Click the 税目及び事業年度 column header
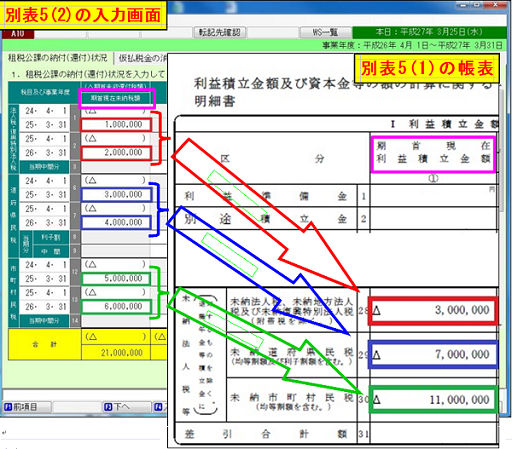512x449 pixels. (45, 92)
